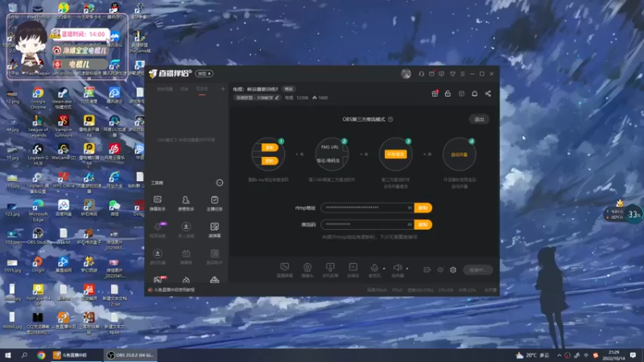This screenshot has width=644, height=362.
Task: Click the help question mark beside OBS mode title
Action: pyautogui.click(x=390, y=119)
